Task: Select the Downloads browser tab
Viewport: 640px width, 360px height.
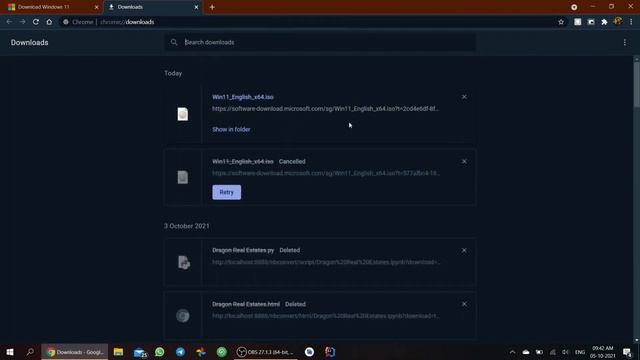Action: (152, 7)
